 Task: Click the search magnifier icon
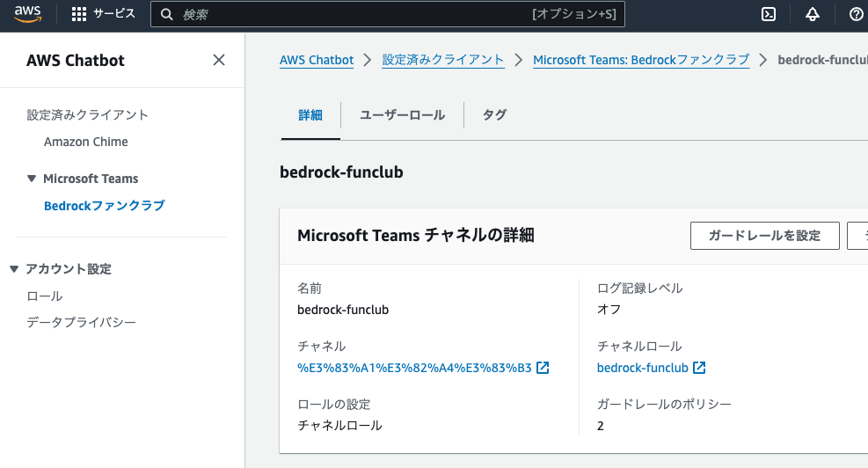pyautogui.click(x=166, y=14)
